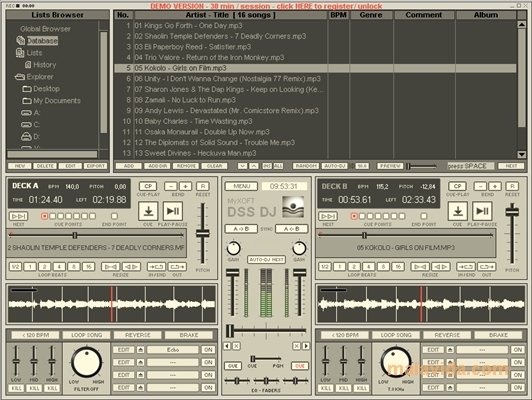Click the ADD DIR button
The height and width of the screenshot is (400, 532).
157,166
